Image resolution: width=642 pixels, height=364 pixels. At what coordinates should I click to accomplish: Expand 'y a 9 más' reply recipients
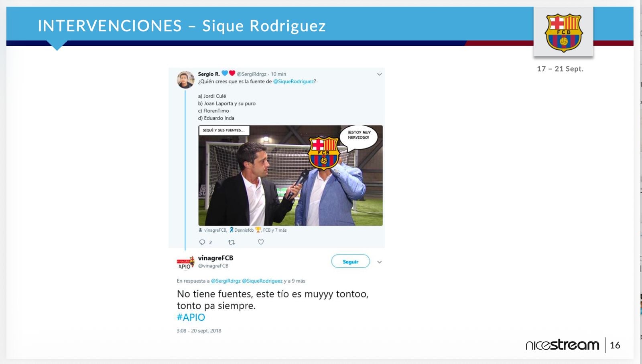tap(295, 281)
